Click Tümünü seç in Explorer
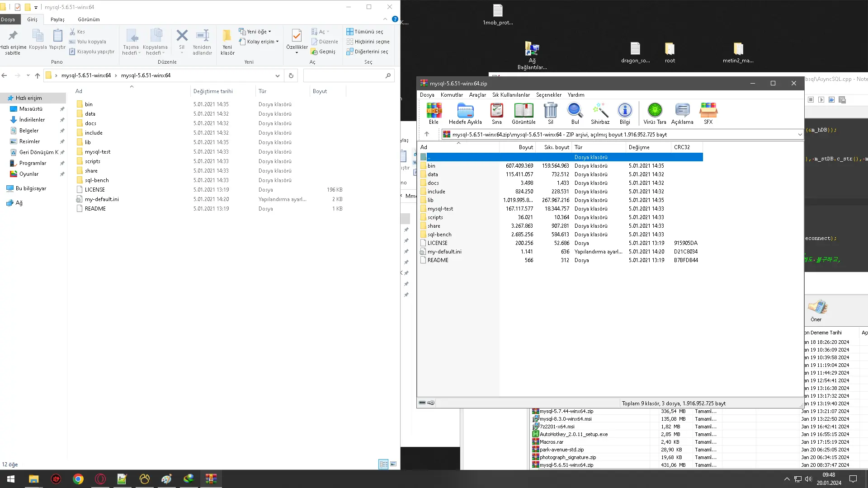 coord(365,32)
